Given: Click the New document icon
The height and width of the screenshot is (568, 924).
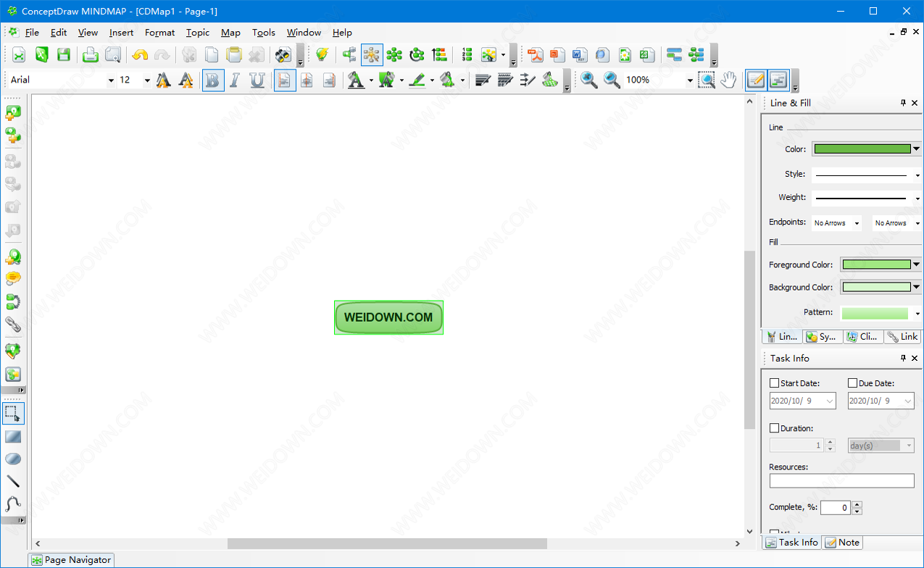Looking at the screenshot, I should 19,54.
